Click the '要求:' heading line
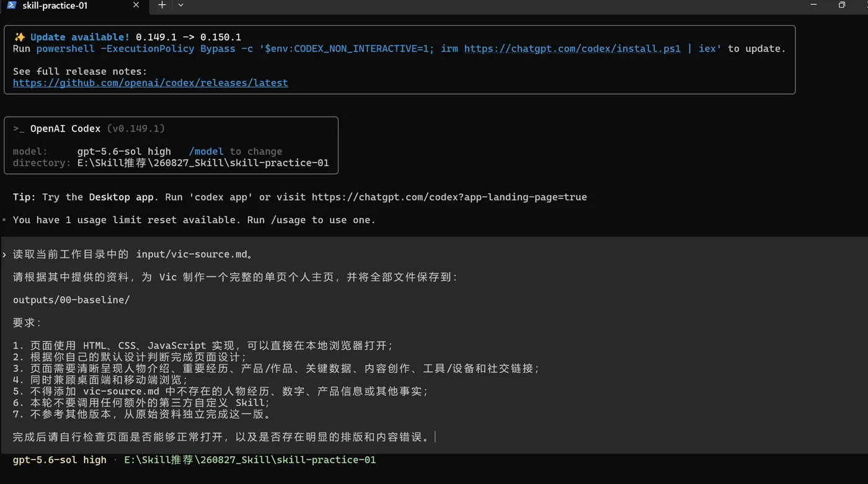The width and height of the screenshot is (868, 484). tap(27, 323)
